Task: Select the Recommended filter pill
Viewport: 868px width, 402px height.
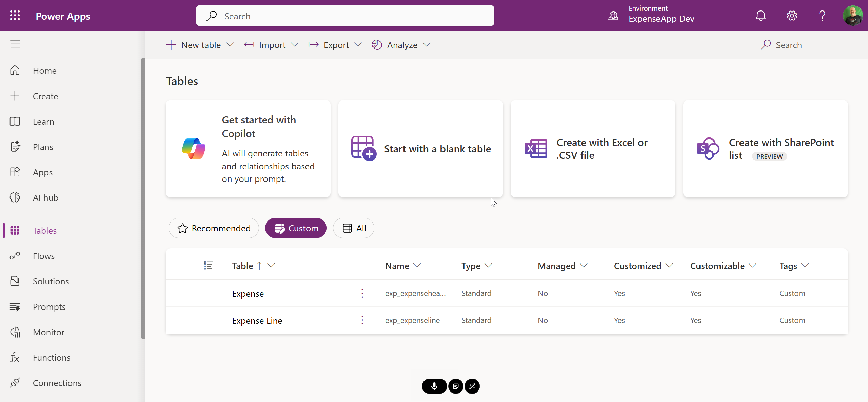Action: pyautogui.click(x=214, y=228)
